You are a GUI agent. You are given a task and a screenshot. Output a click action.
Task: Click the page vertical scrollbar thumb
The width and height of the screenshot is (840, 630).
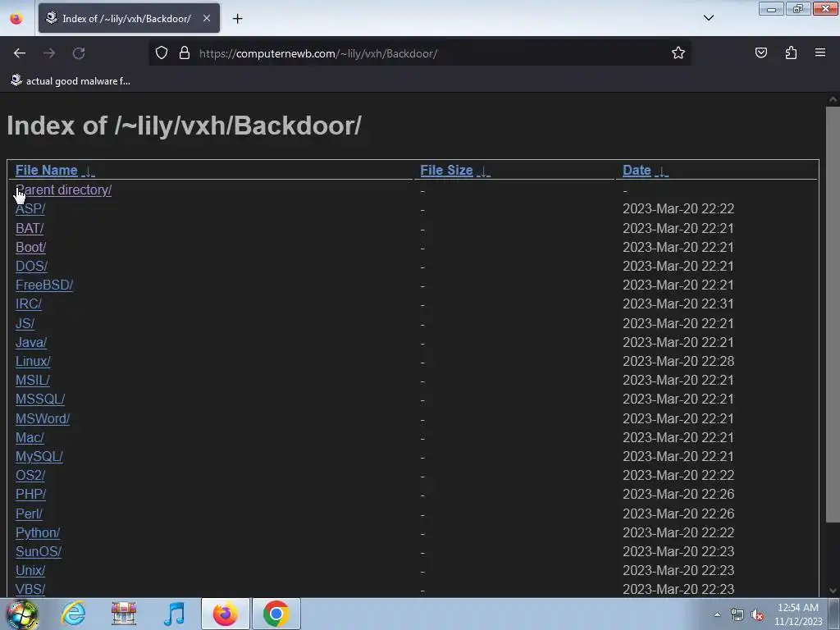pyautogui.click(x=833, y=314)
